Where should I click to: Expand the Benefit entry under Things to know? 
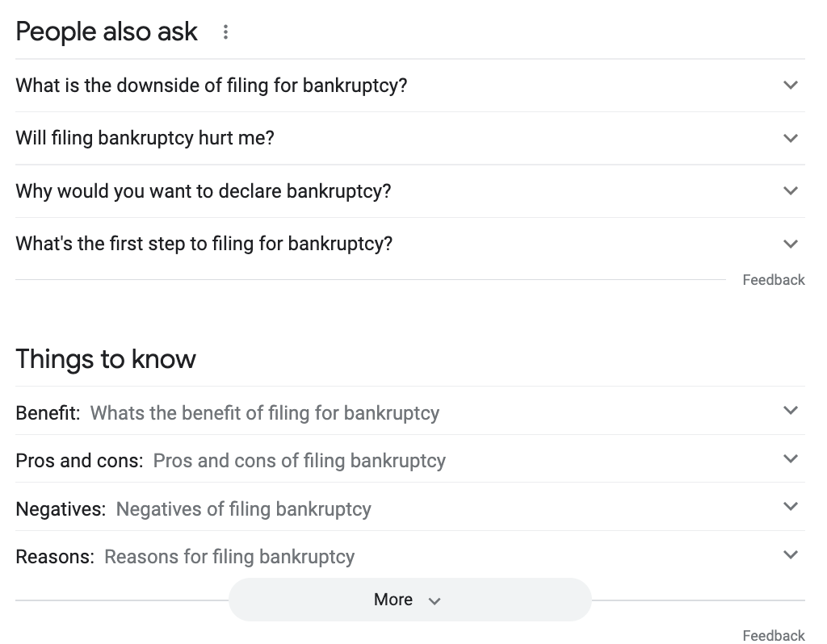pyautogui.click(x=791, y=410)
